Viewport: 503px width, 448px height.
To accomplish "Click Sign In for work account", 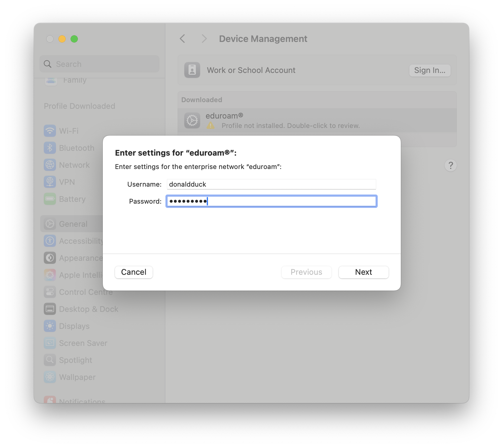I will [x=429, y=71].
